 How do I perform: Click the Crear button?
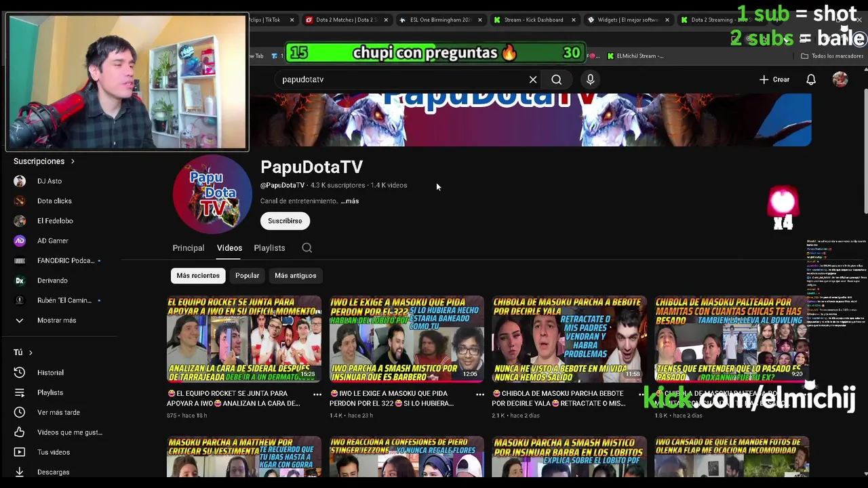click(774, 79)
